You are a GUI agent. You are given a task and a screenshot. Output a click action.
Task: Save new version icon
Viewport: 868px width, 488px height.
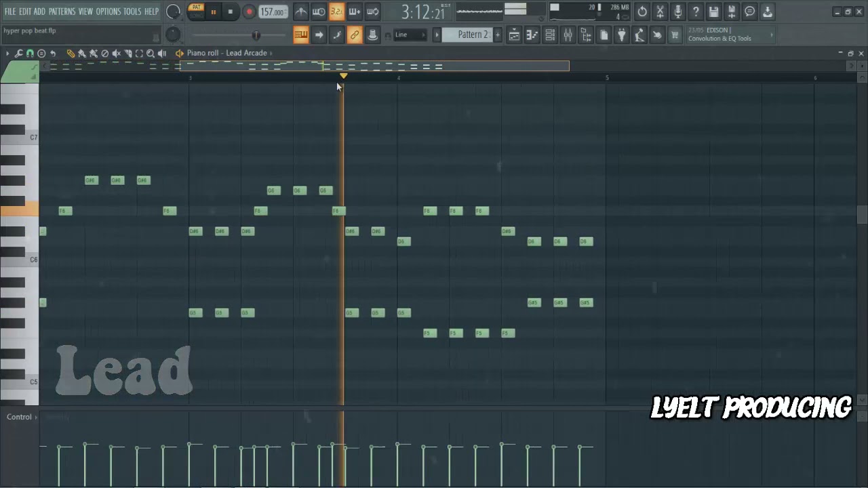click(x=731, y=12)
